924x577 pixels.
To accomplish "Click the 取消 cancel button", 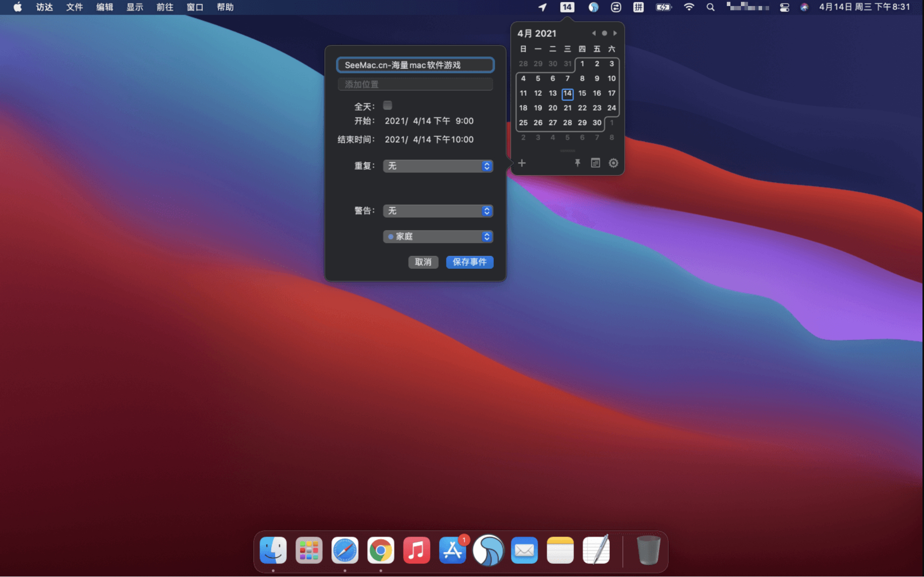I will [423, 262].
